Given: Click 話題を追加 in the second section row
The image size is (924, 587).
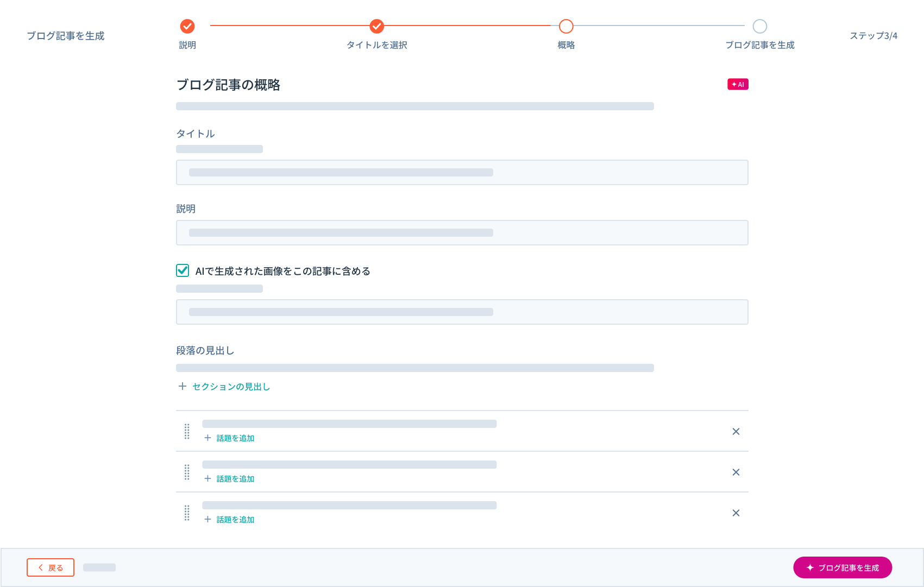Looking at the screenshot, I should click(235, 479).
